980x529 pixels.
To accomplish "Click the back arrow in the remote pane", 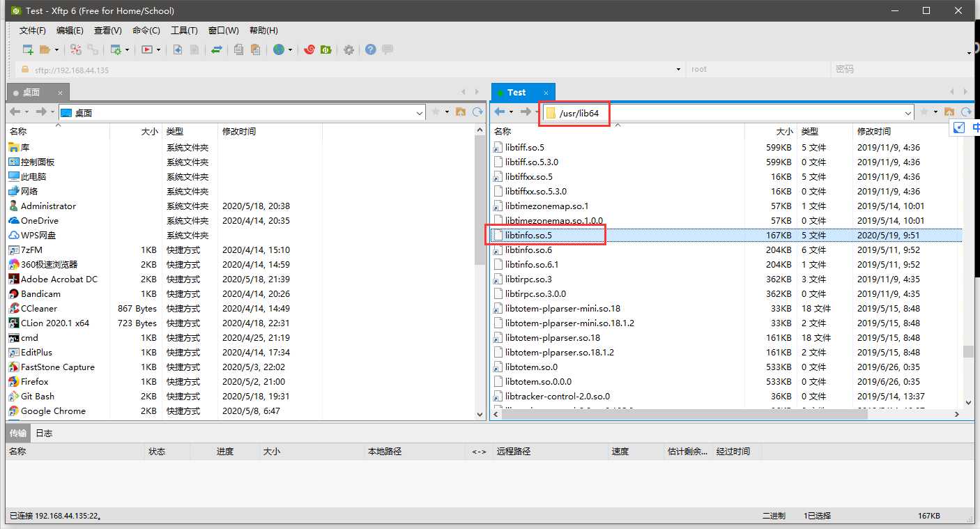I will 499,112.
